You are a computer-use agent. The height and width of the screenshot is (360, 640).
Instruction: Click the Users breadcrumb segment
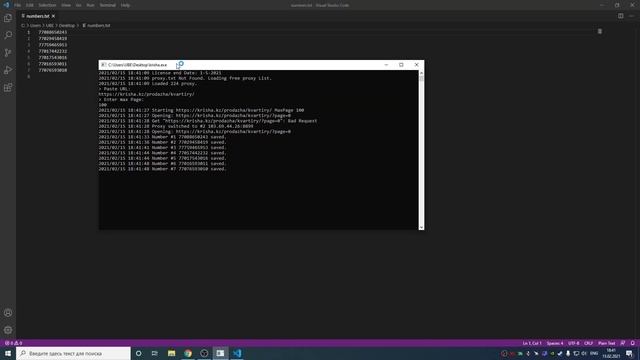click(36, 25)
